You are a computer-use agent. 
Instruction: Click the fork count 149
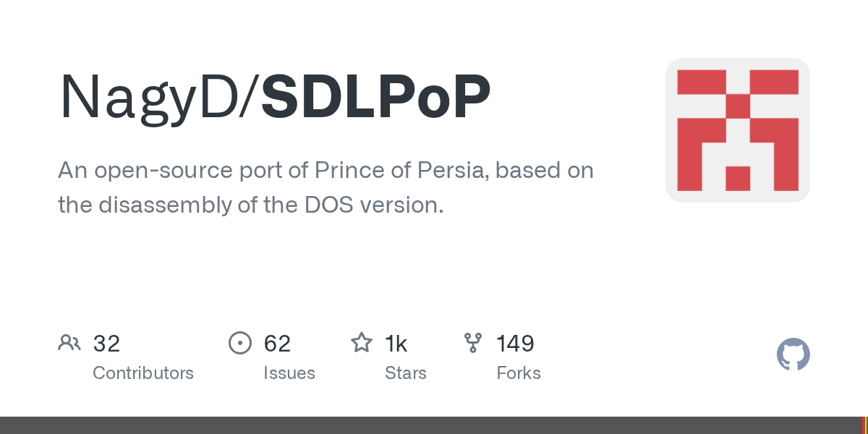tap(515, 344)
